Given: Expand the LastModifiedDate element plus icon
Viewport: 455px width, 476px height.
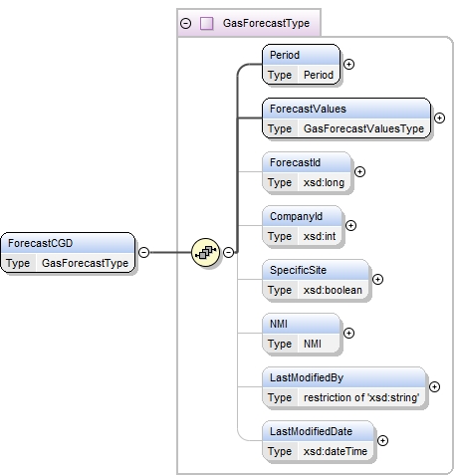Looking at the screenshot, I should (382, 440).
